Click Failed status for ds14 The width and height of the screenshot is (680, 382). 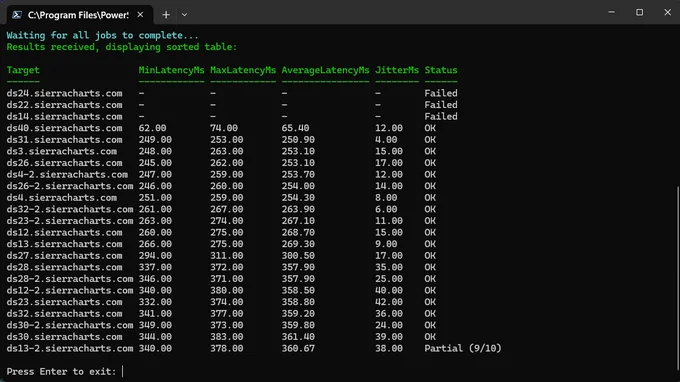441,117
